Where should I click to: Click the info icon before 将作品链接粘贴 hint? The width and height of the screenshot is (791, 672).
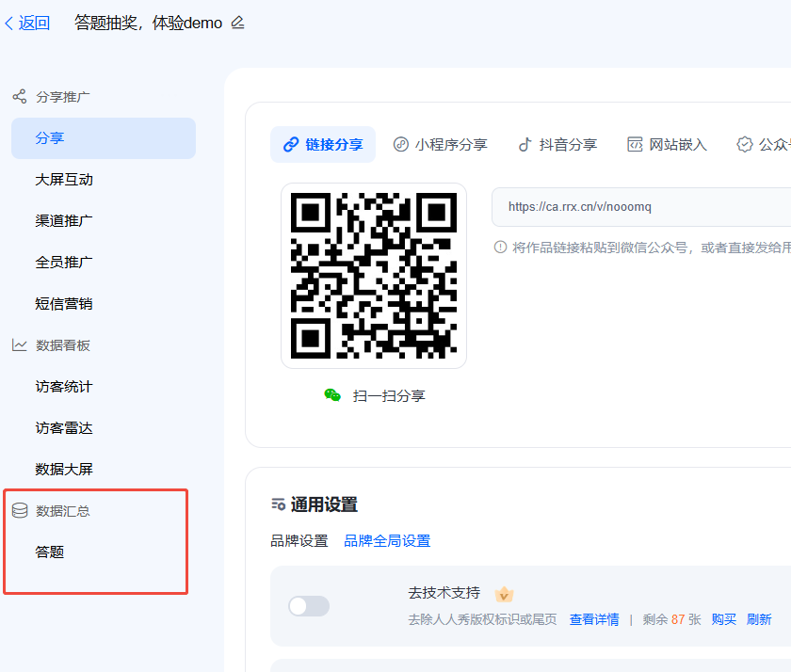coord(500,247)
